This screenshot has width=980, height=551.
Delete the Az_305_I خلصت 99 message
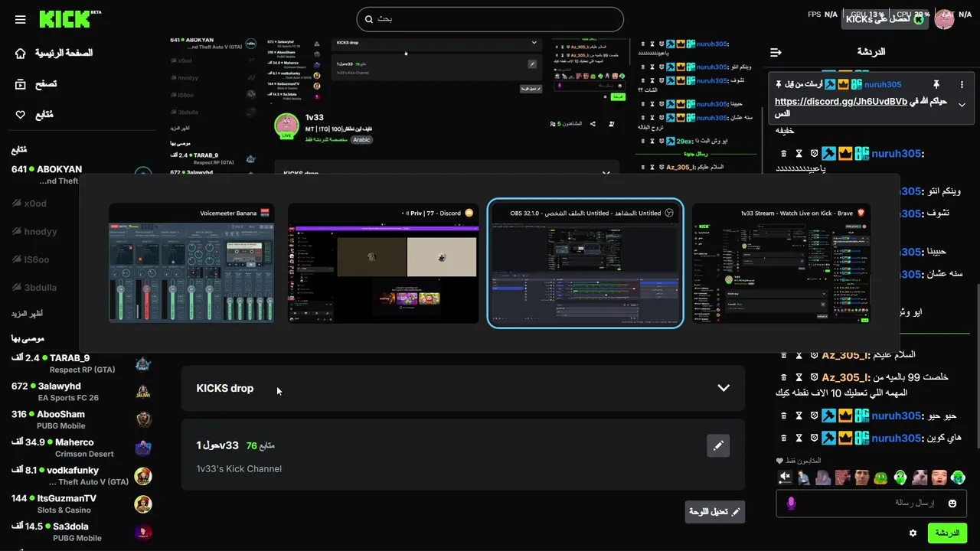coord(783,377)
